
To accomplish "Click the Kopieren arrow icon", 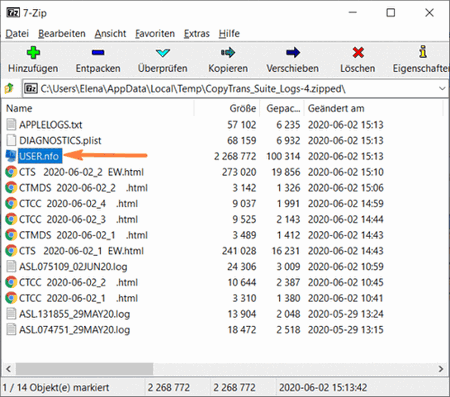I will point(228,52).
